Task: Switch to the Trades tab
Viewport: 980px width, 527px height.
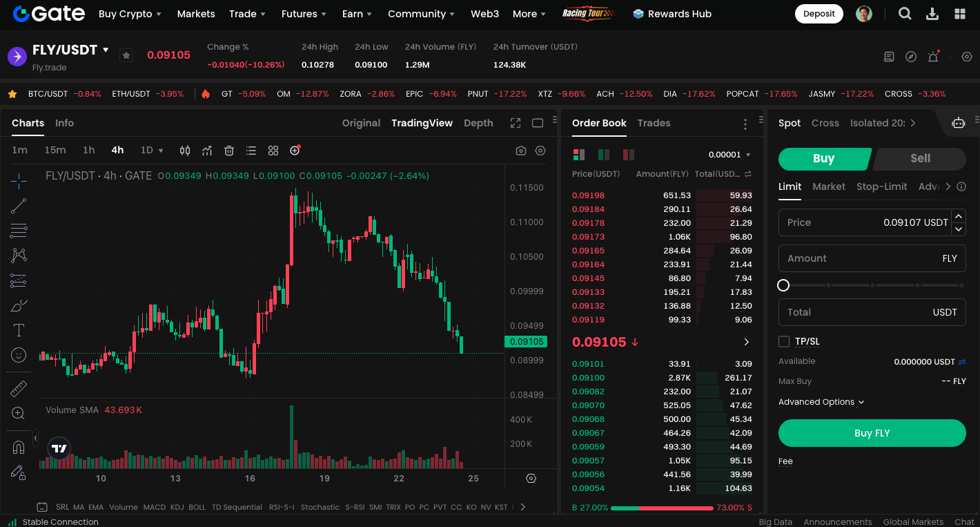Action: click(654, 123)
